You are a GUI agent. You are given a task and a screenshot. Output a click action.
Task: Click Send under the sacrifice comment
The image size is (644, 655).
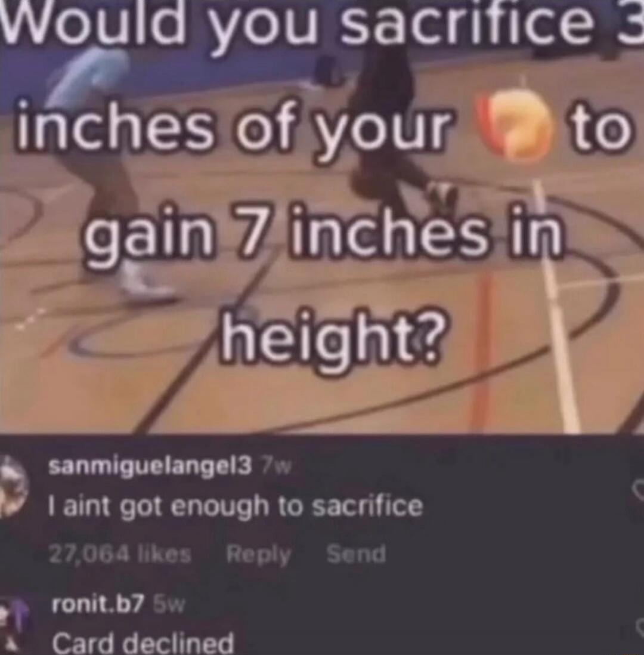tap(356, 554)
